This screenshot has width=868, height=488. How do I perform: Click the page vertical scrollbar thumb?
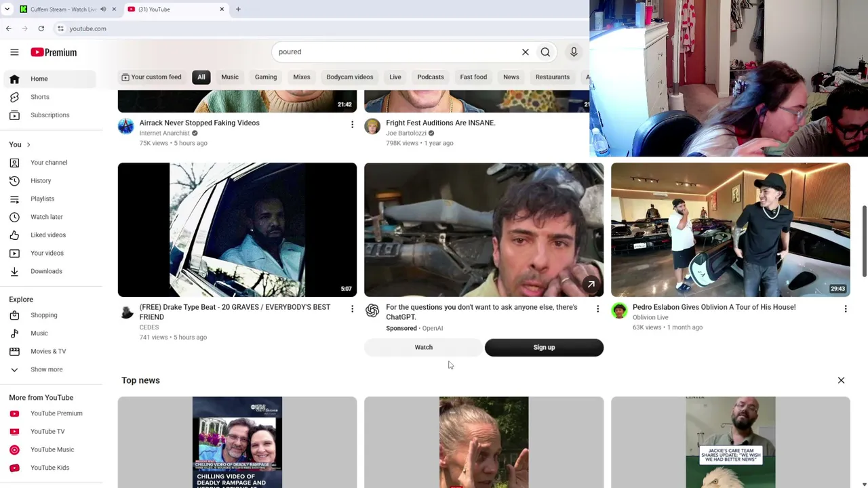click(864, 241)
